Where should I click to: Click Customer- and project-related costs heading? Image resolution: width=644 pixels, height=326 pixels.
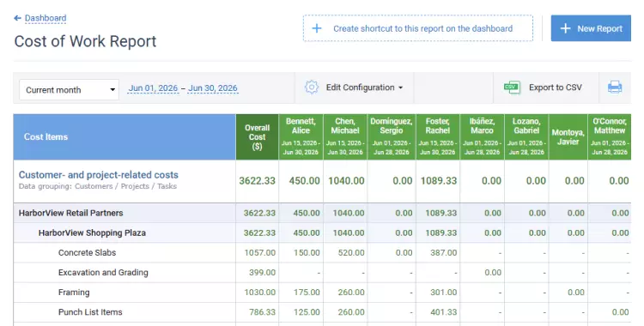(x=99, y=175)
